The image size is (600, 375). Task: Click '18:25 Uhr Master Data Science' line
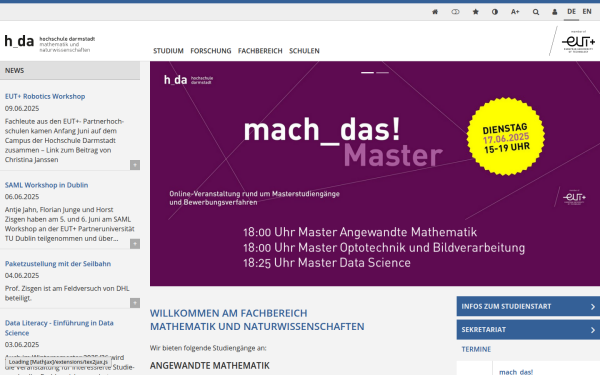point(327,263)
